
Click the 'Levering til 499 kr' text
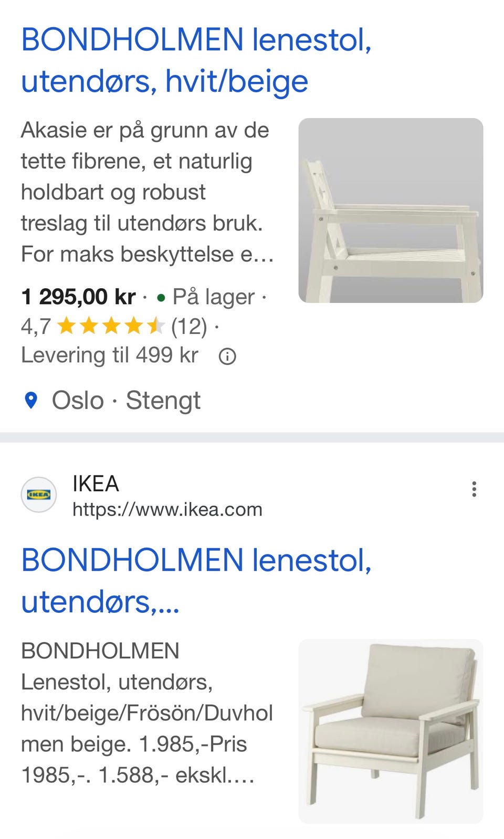[110, 355]
